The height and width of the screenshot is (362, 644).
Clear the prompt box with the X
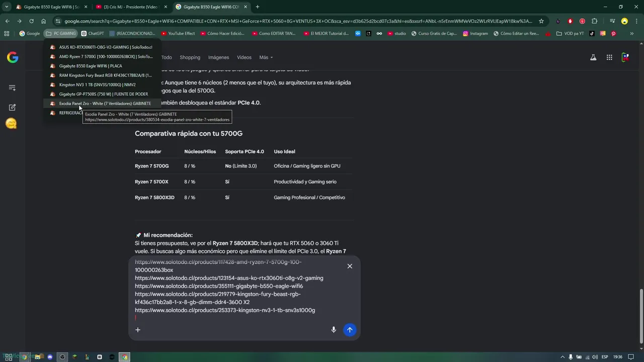[x=350, y=266]
